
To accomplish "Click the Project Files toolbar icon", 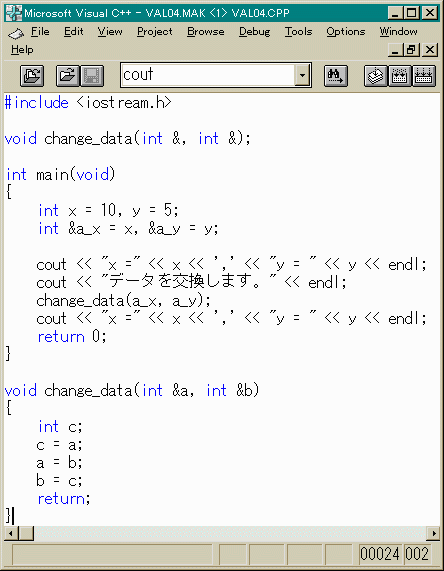I will pos(32,76).
